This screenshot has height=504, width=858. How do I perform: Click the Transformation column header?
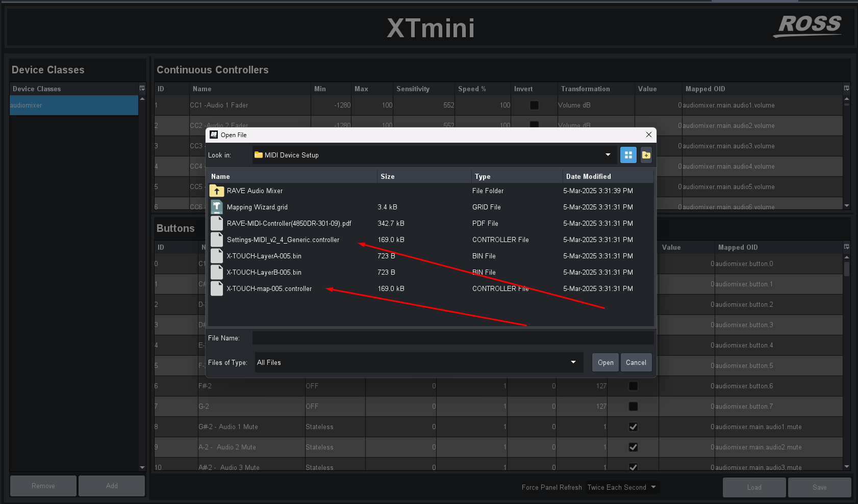pyautogui.click(x=596, y=89)
